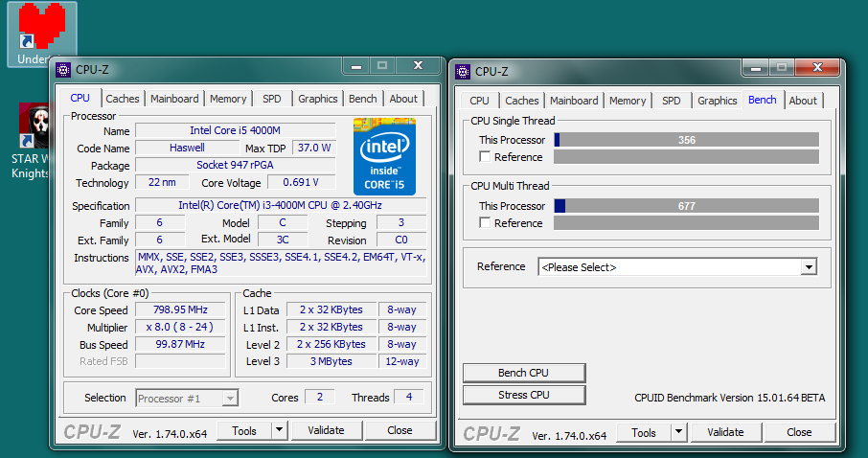This screenshot has height=458, width=868.
Task: Select Mainboard tab in right CPU-Z window
Action: click(574, 101)
